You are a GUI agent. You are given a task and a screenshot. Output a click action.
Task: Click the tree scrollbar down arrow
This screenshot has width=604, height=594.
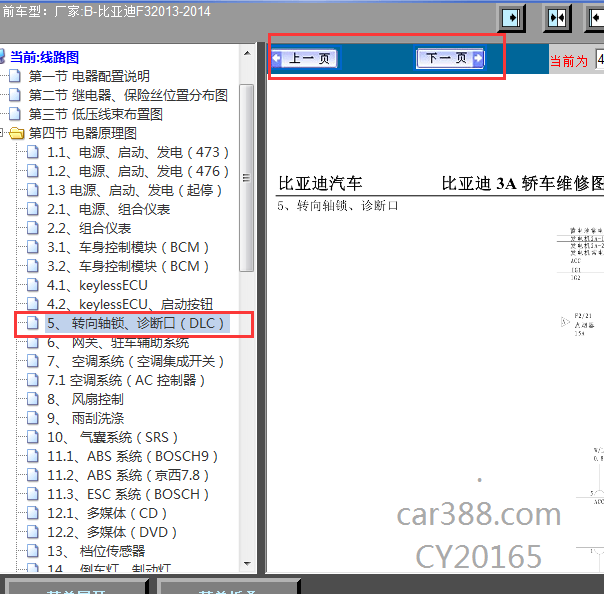[x=247, y=564]
